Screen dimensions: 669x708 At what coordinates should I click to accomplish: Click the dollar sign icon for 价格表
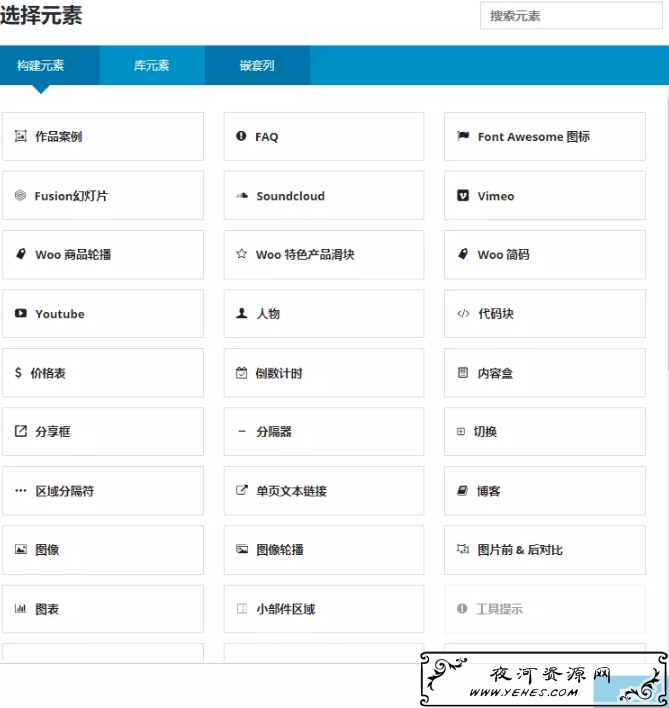click(x=18, y=373)
